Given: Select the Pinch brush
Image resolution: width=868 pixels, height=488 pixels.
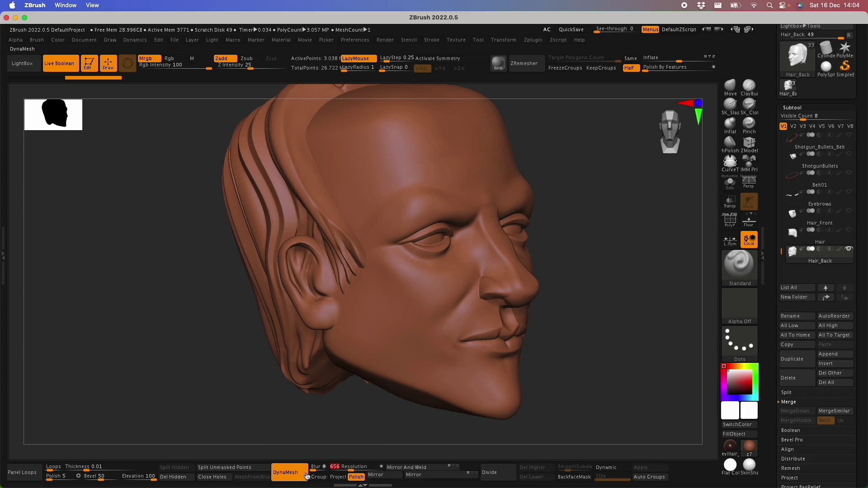Looking at the screenshot, I should [749, 125].
